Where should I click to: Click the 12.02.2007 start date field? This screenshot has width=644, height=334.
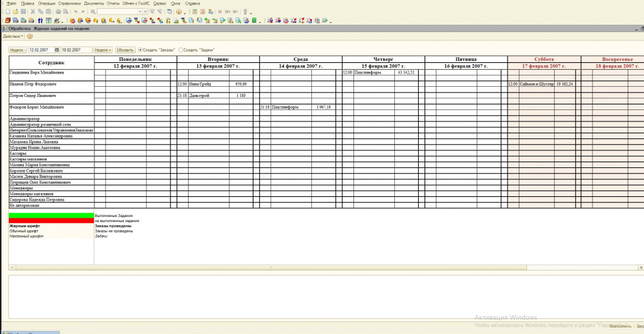[41, 50]
